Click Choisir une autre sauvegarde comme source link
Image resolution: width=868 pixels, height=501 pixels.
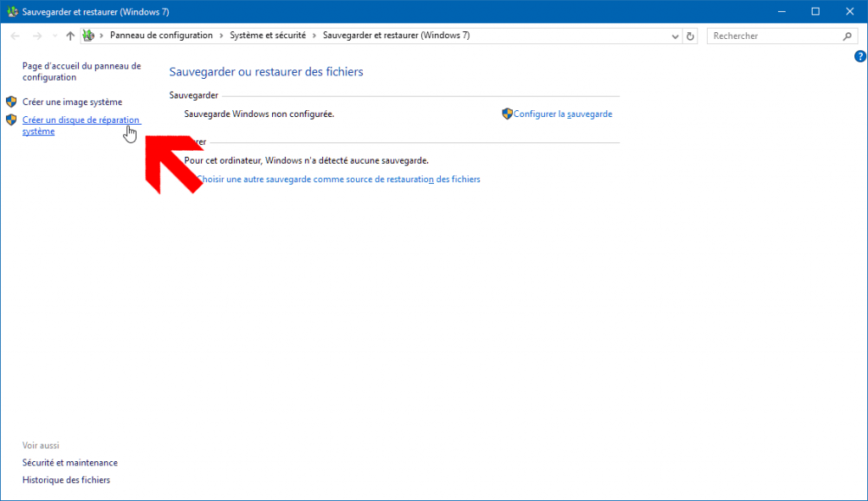(338, 180)
